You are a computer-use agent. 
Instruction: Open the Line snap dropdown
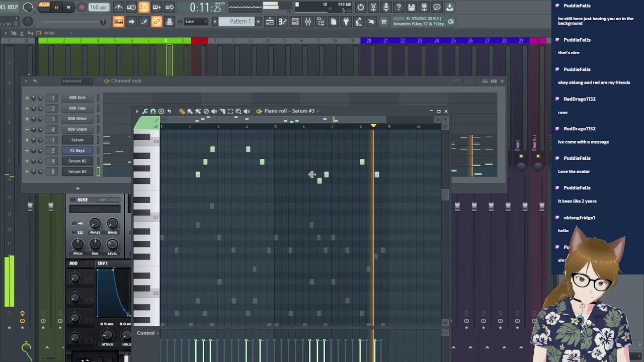pyautogui.click(x=195, y=22)
